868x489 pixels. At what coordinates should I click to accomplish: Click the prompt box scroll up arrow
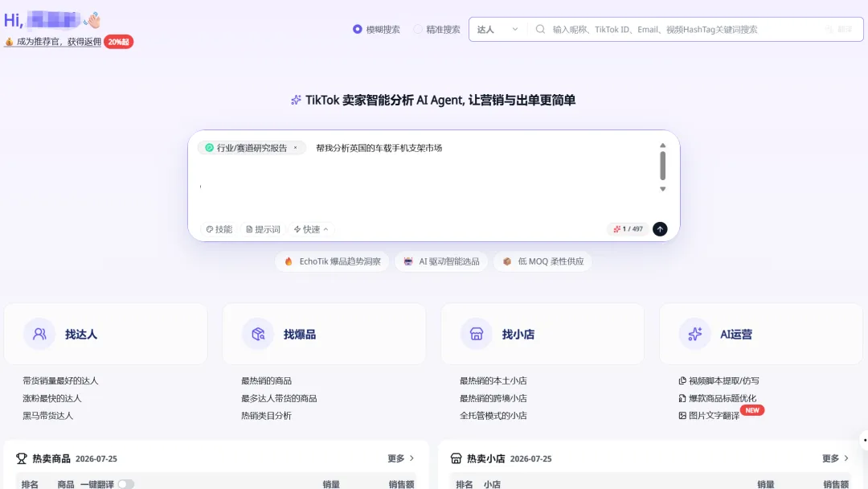(662, 146)
